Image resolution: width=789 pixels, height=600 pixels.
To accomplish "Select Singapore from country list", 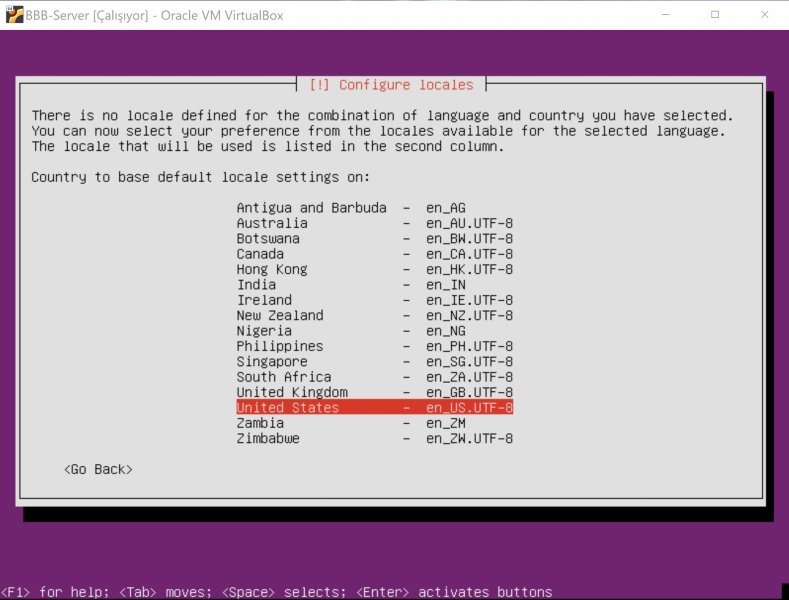I will click(374, 361).
